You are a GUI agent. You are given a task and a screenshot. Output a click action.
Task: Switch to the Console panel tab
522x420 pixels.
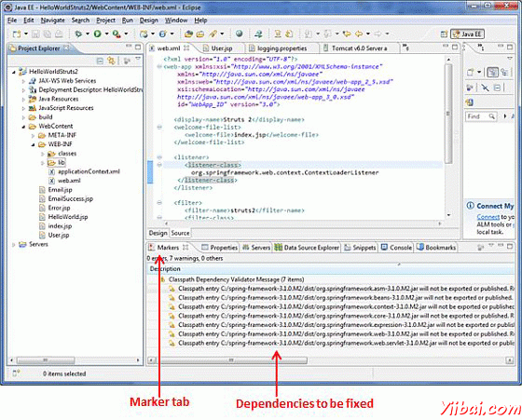(x=397, y=248)
